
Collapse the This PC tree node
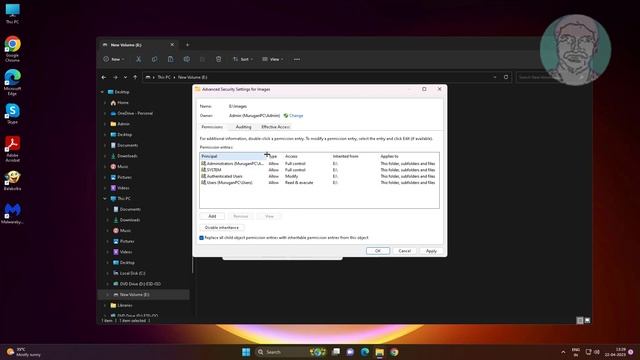point(105,199)
